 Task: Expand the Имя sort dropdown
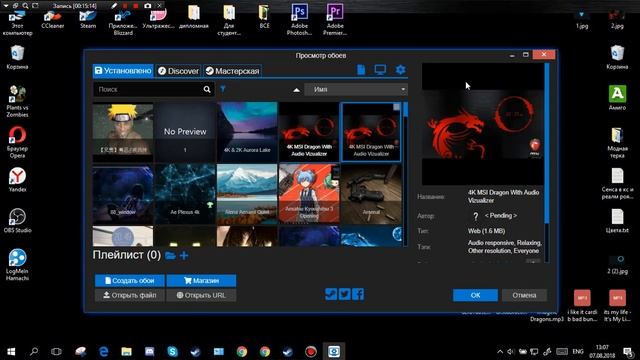pos(356,89)
